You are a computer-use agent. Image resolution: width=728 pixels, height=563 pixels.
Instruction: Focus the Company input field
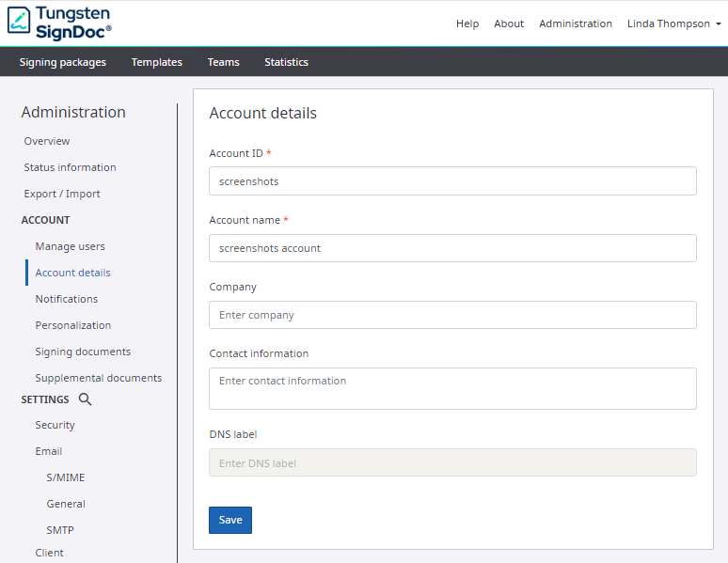(x=452, y=315)
